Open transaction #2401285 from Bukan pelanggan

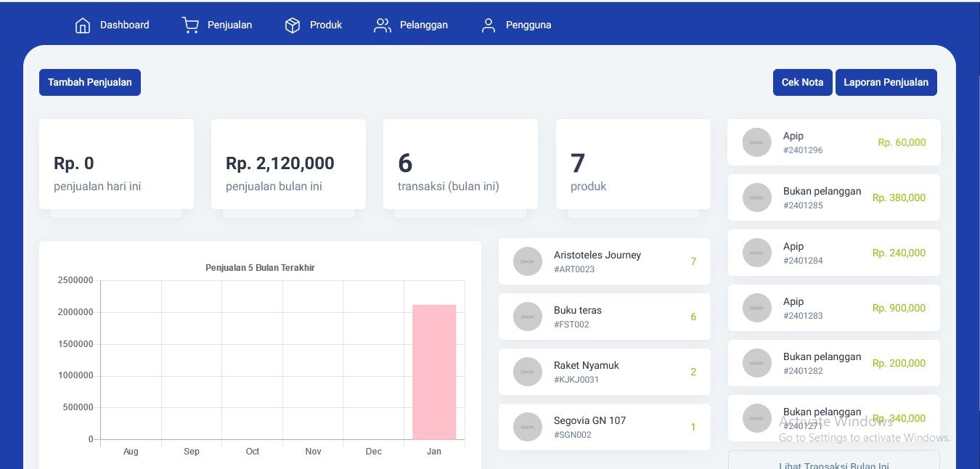(833, 197)
